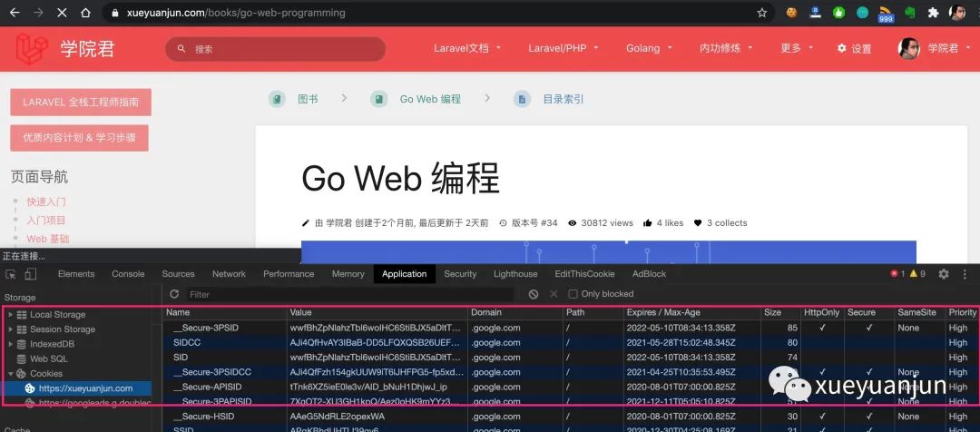
Task: Open the Web 基础 navigation link
Action: coord(48,238)
